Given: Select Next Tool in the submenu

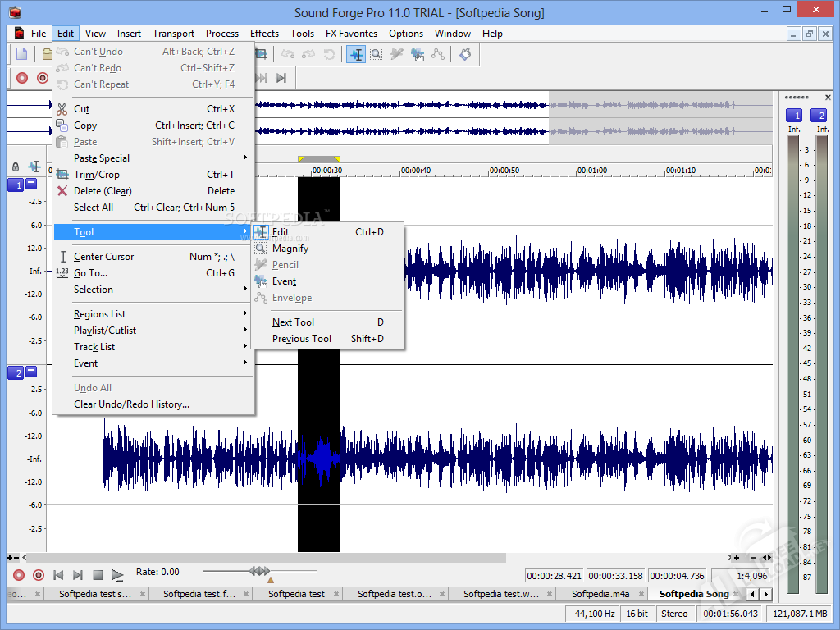Looking at the screenshot, I should (x=294, y=322).
